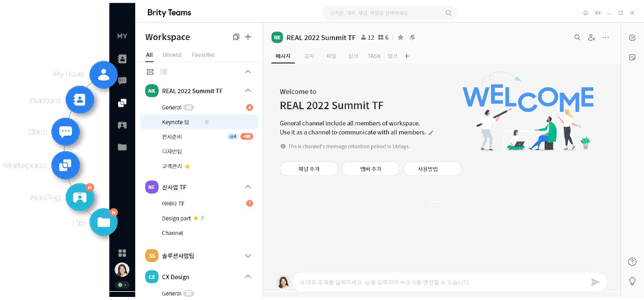The height and width of the screenshot is (300, 644).
Task: Open notifications with the bell icon
Action: pyautogui.click(x=585, y=13)
